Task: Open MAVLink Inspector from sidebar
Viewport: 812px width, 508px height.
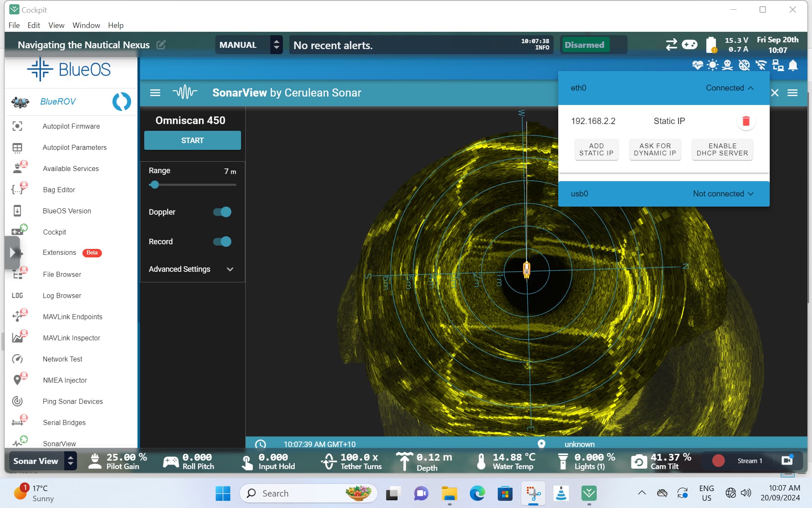Action: [71, 338]
